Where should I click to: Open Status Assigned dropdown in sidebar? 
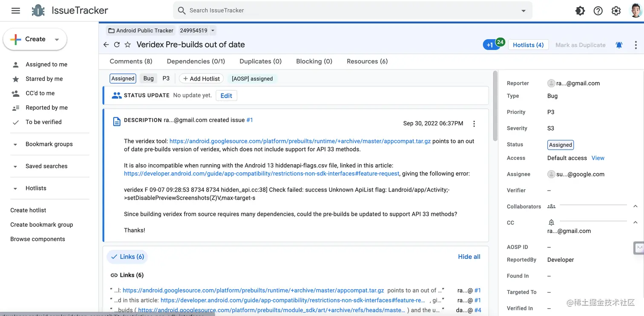(561, 145)
